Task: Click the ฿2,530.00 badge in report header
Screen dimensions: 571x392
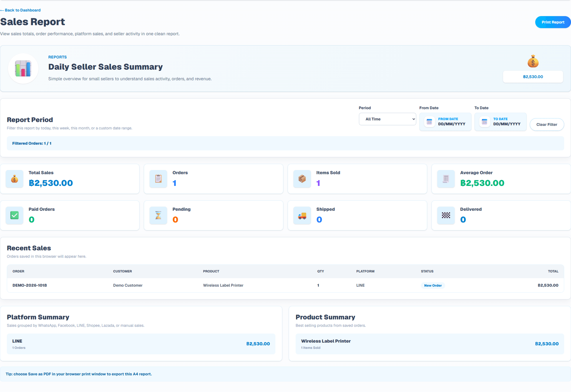Action: [x=533, y=77]
